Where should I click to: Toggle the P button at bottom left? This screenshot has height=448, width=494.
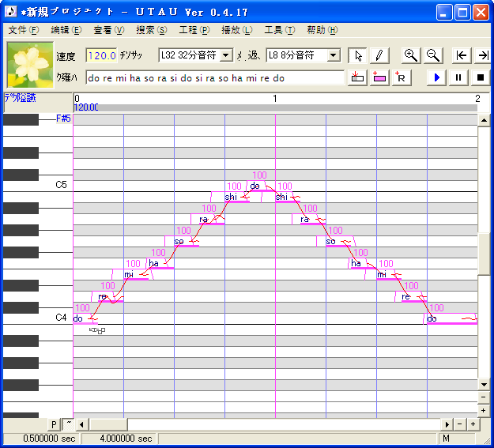coord(54,424)
